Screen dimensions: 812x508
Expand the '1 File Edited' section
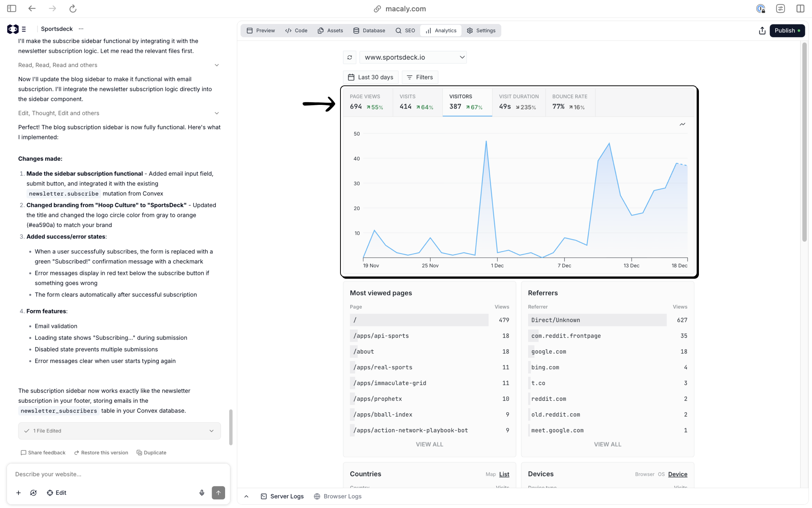click(x=212, y=431)
